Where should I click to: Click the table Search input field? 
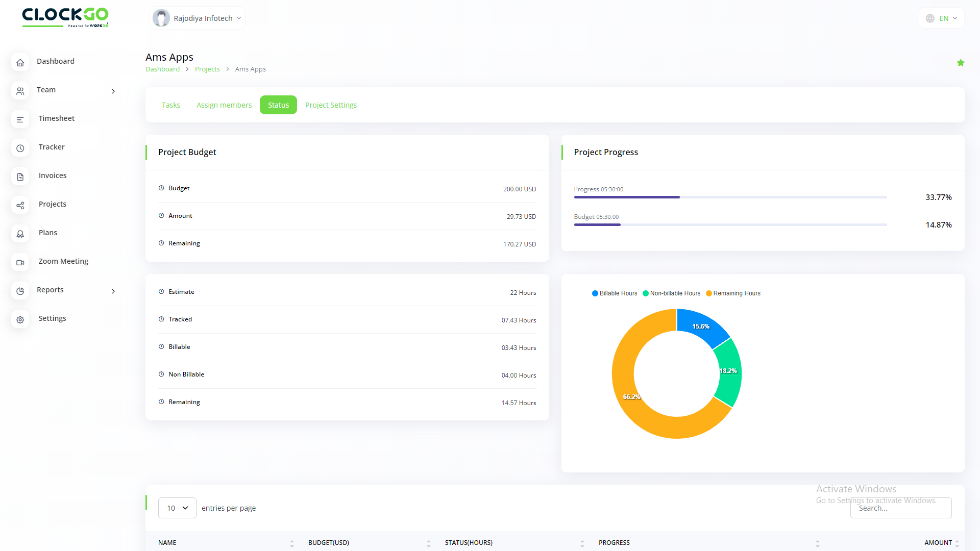click(900, 508)
